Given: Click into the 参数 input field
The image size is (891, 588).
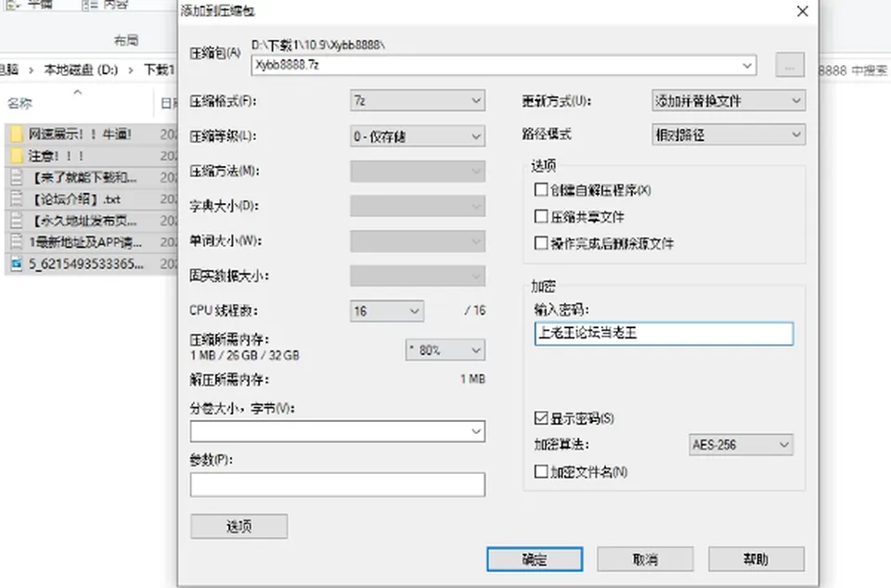Looking at the screenshot, I should click(x=338, y=485).
